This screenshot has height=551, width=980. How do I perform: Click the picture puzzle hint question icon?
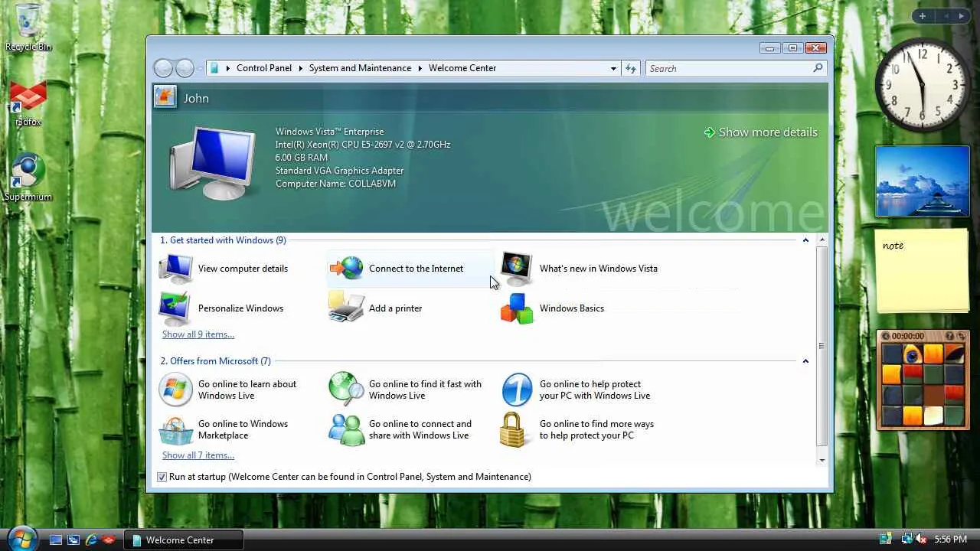coord(949,336)
